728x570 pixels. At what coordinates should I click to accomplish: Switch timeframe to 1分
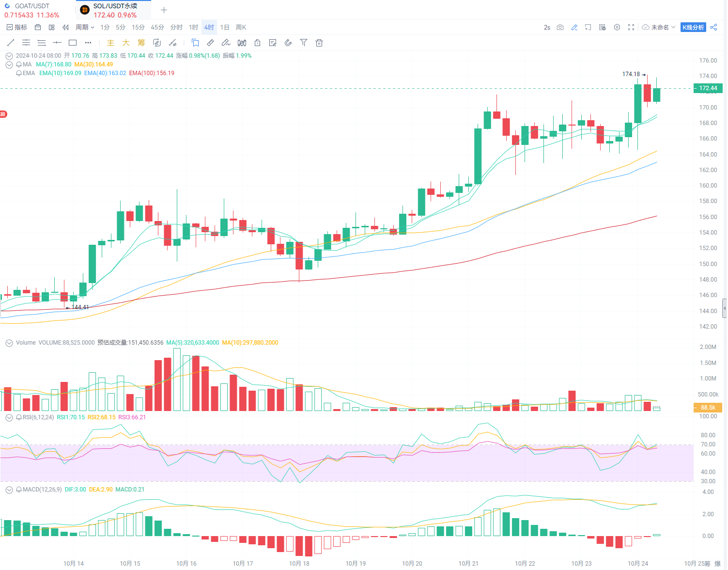[105, 27]
